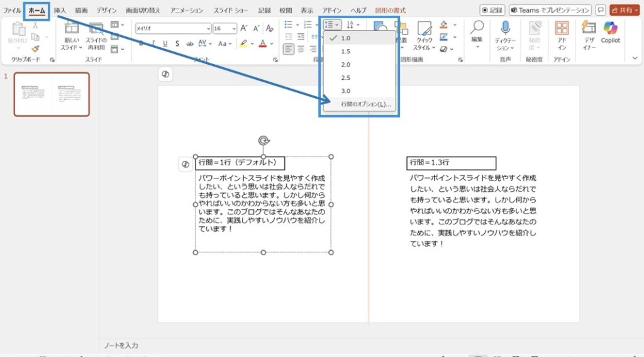Click the 新しいスライド button

[x=72, y=36]
